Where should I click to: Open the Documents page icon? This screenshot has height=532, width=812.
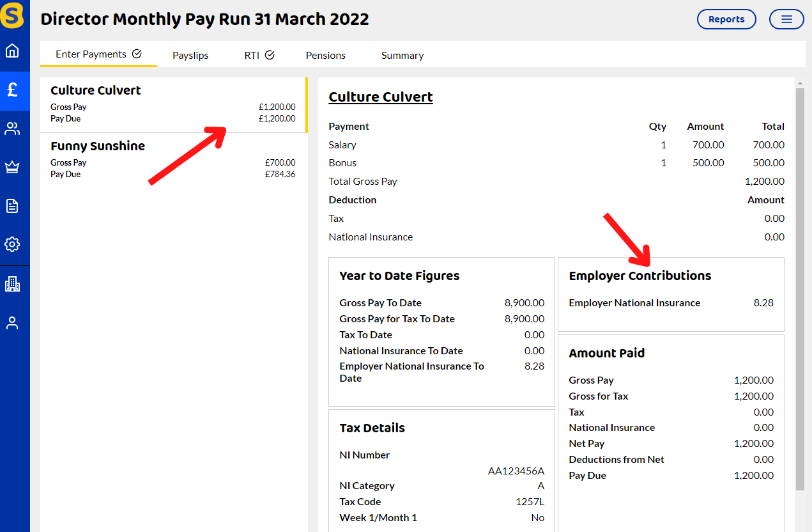pos(13,205)
